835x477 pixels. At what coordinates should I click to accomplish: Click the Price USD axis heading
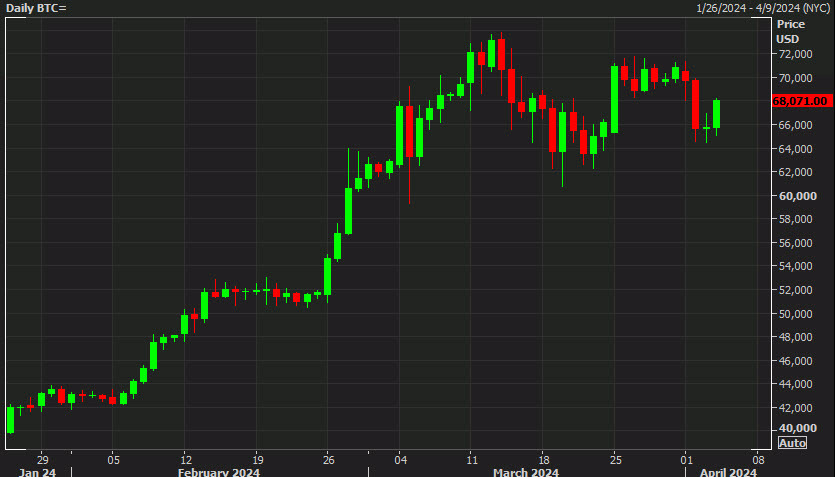coord(790,31)
